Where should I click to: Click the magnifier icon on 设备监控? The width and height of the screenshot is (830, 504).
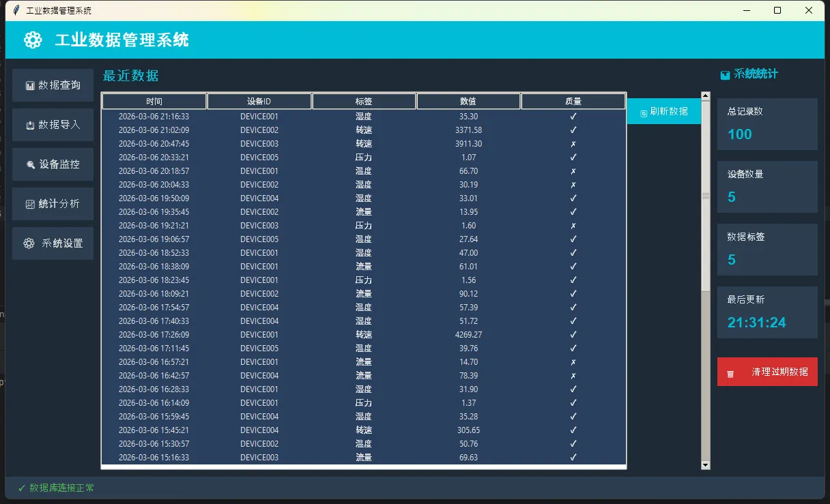[x=31, y=165]
